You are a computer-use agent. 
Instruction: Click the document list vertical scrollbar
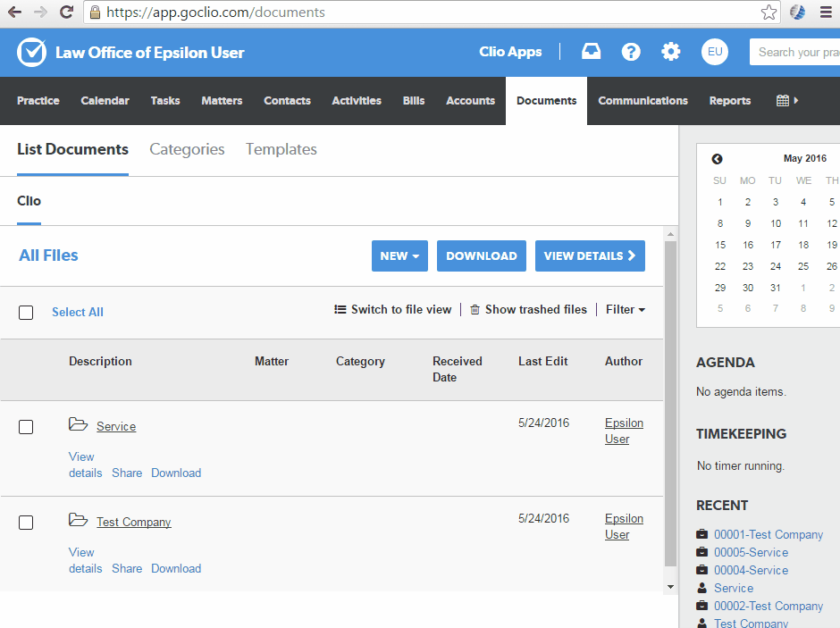point(670,403)
